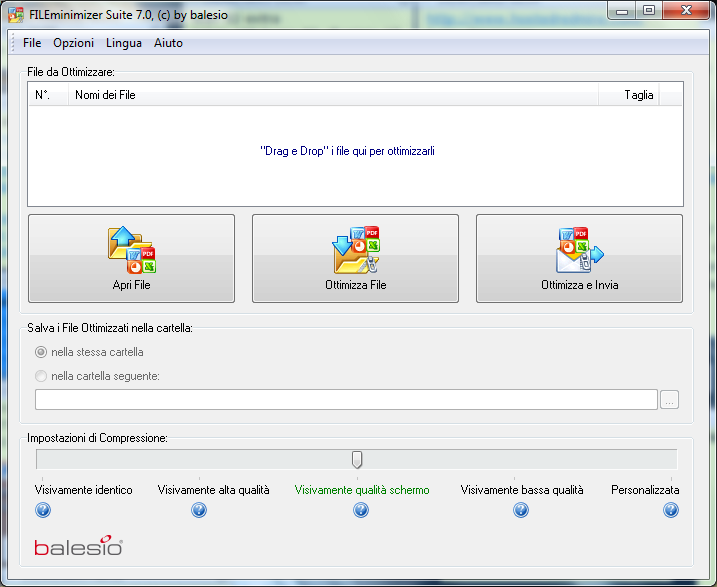Click the destination folder path field
Screen dimensions: 717x587
click(x=346, y=400)
